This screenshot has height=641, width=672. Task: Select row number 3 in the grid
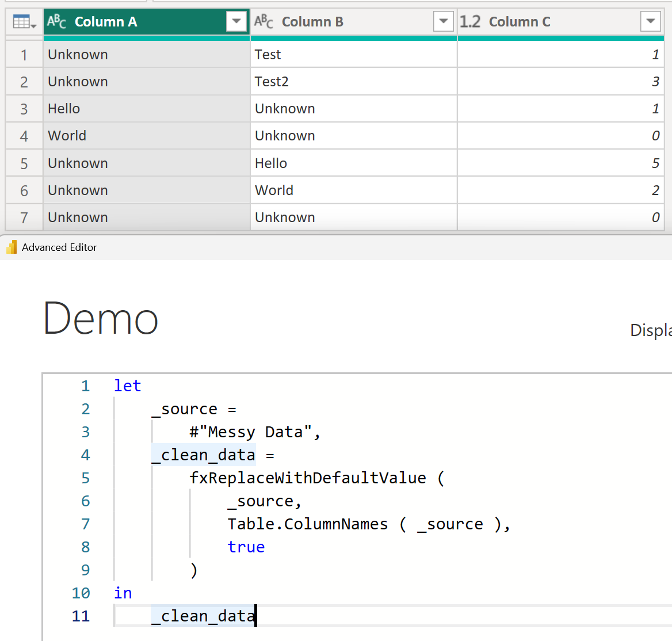tap(24, 109)
